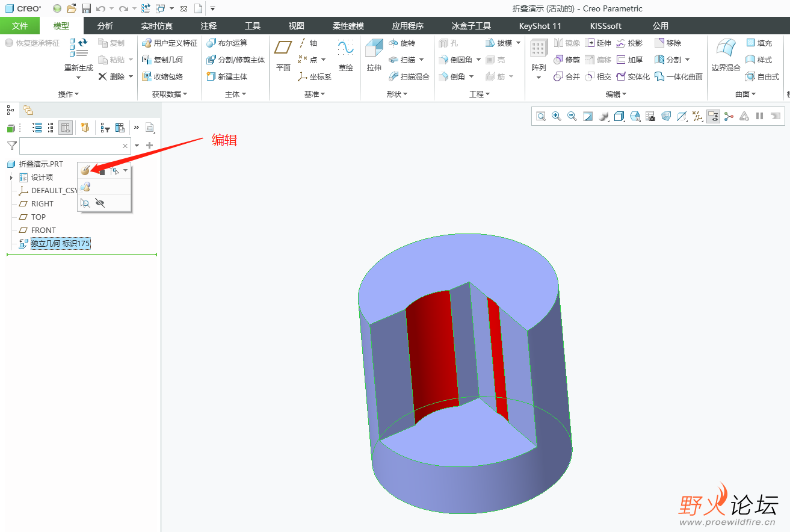Click the Shrinkwrap (收缩包络) button
Viewport: 790px width, 532px height.
[x=162, y=77]
